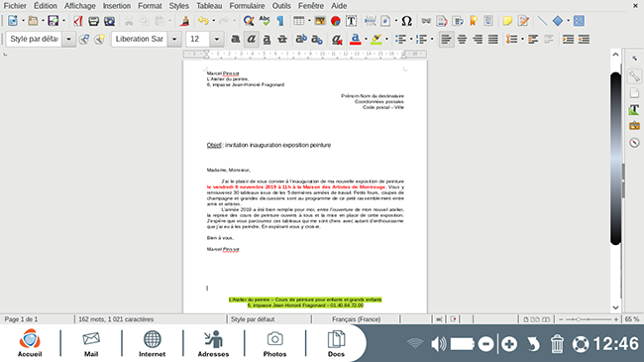The image size is (644, 362).
Task: Adjust the zoom slider in status bar
Action: click(x=589, y=319)
